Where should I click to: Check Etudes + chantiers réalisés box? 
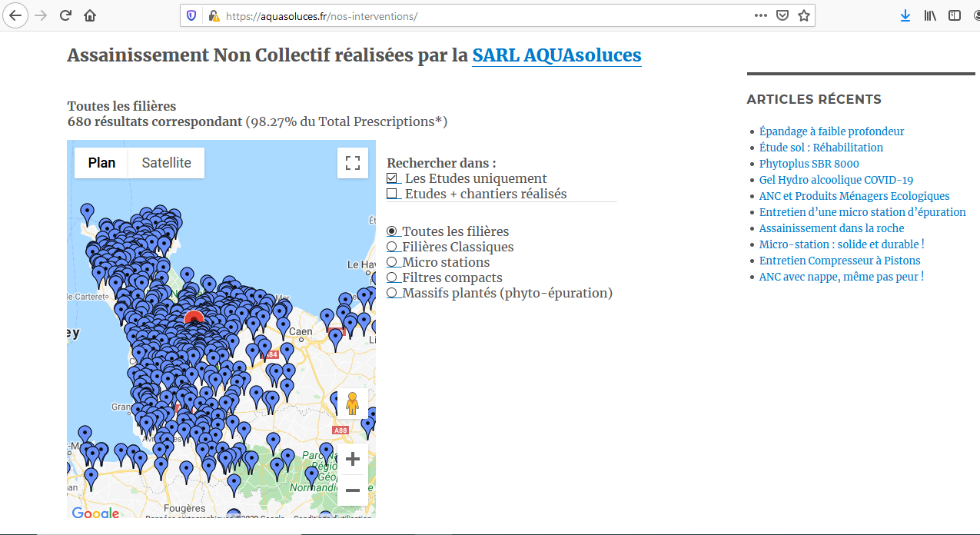(x=392, y=194)
